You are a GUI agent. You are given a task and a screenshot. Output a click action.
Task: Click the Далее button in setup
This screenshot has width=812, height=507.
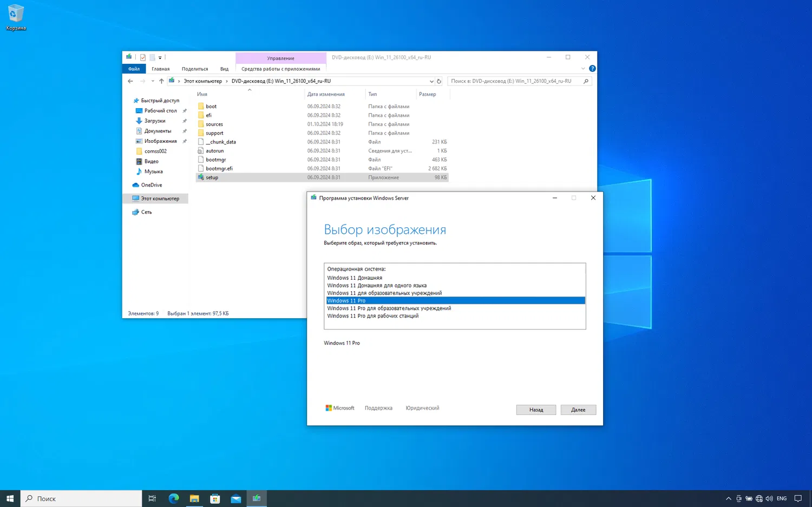[578, 410]
